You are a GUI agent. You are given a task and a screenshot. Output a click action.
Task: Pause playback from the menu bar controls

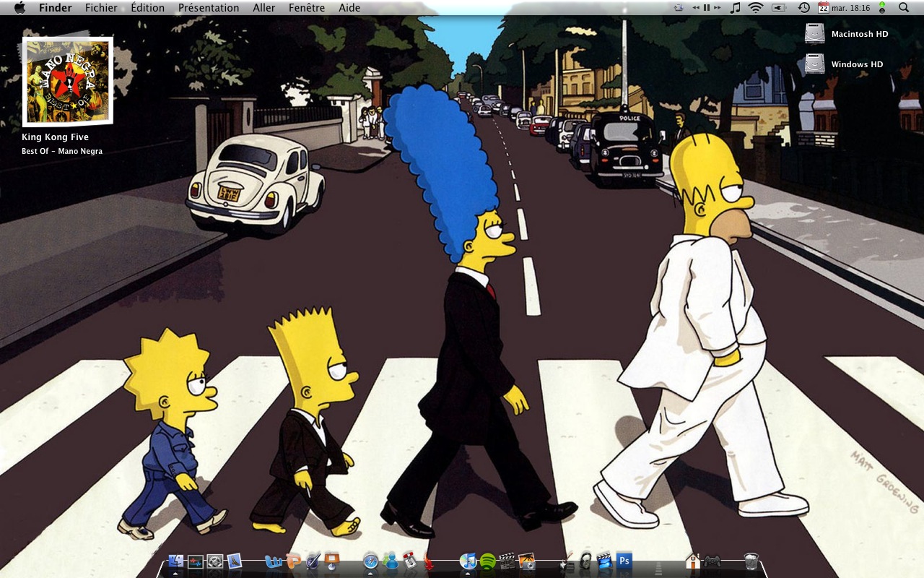click(707, 7)
